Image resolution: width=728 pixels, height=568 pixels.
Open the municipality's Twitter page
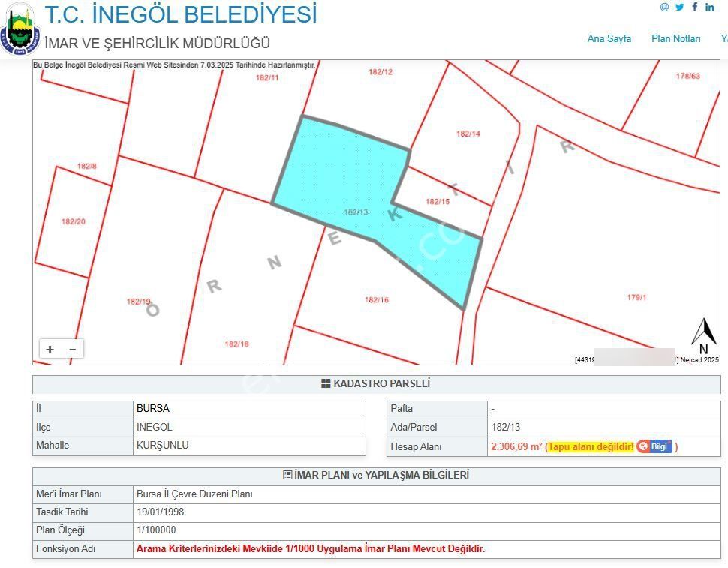point(679,8)
